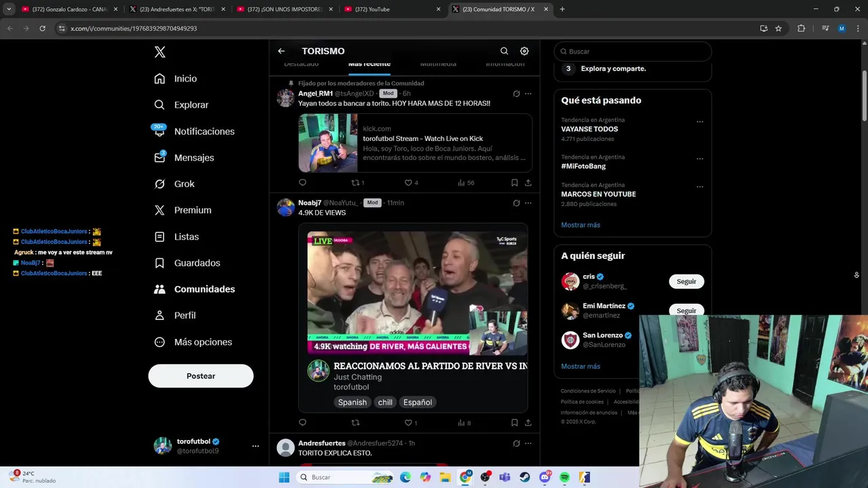Open Spotify from the taskbar
Viewport: 868px width, 488px height.
coord(564,477)
